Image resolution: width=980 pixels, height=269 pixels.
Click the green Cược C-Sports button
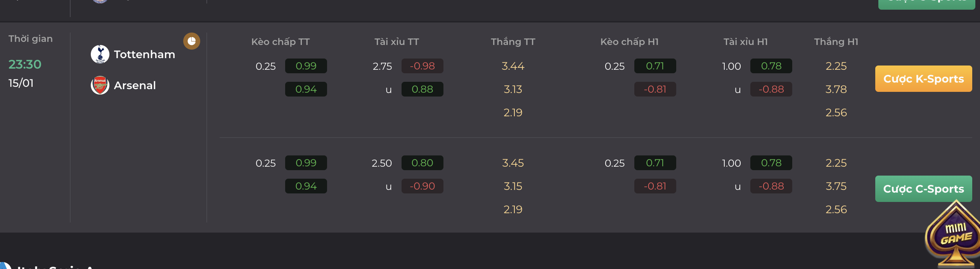click(x=923, y=189)
